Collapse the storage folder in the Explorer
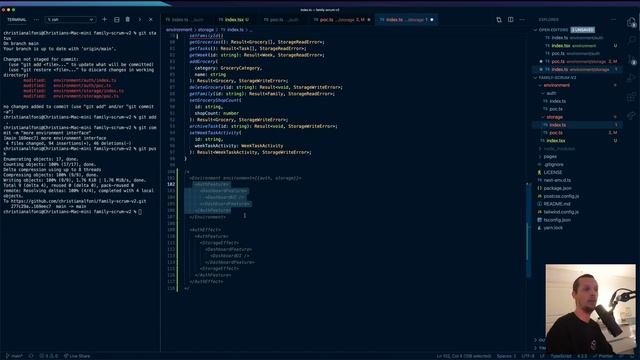This screenshot has height=360, width=640. pyautogui.click(x=554, y=117)
